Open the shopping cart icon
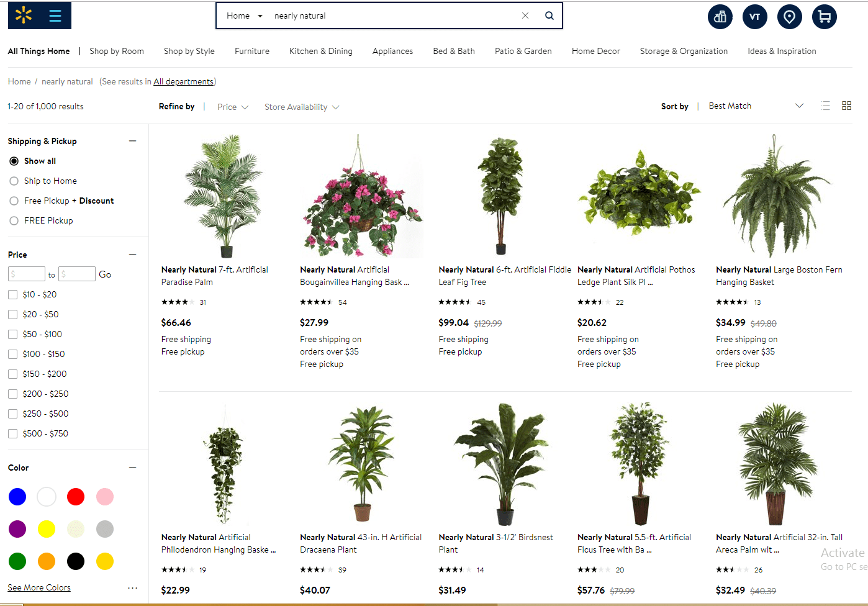The height and width of the screenshot is (606, 868). pyautogui.click(x=825, y=17)
